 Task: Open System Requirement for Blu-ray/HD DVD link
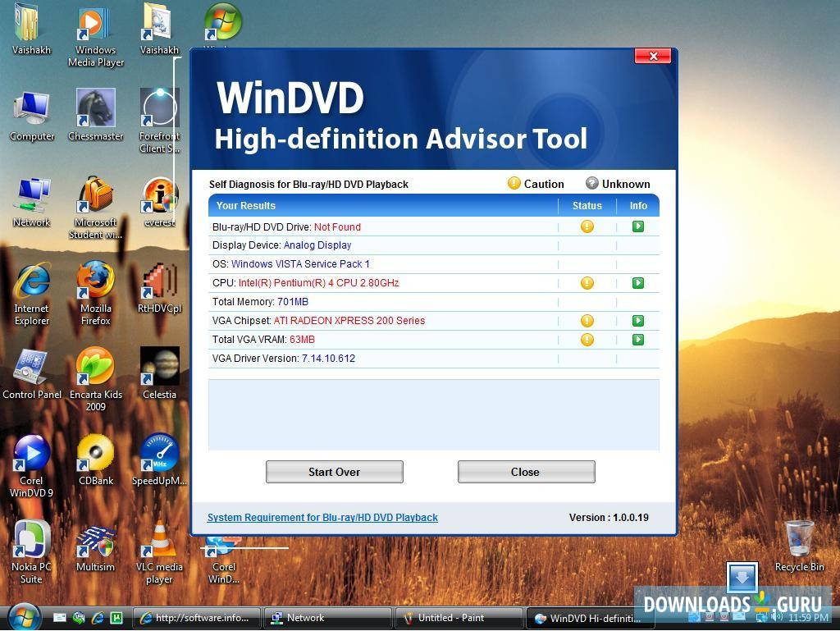click(322, 518)
